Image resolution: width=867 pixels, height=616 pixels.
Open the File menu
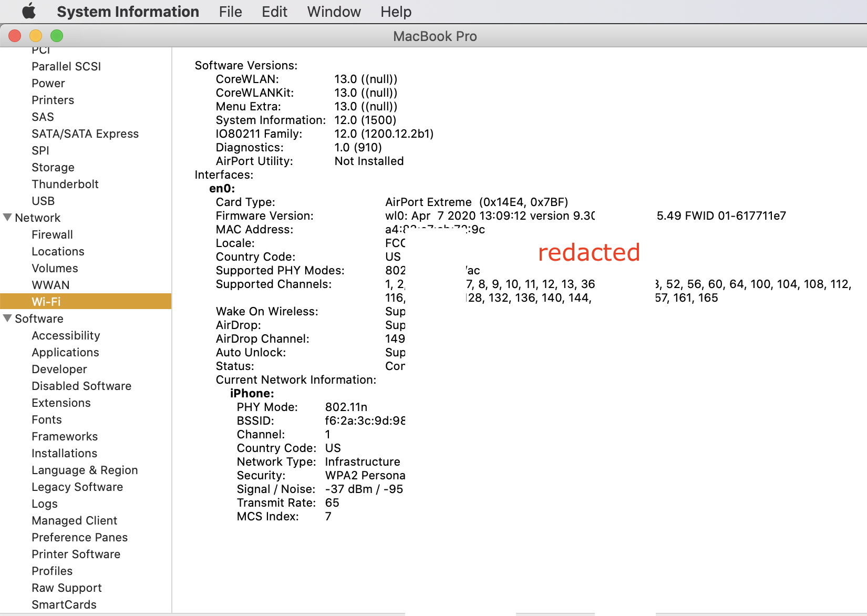point(230,12)
